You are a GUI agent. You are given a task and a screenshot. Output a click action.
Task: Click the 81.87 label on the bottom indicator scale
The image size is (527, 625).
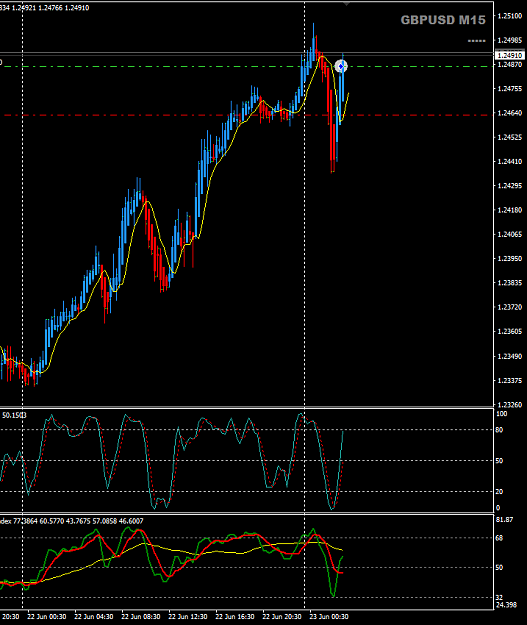click(x=504, y=520)
